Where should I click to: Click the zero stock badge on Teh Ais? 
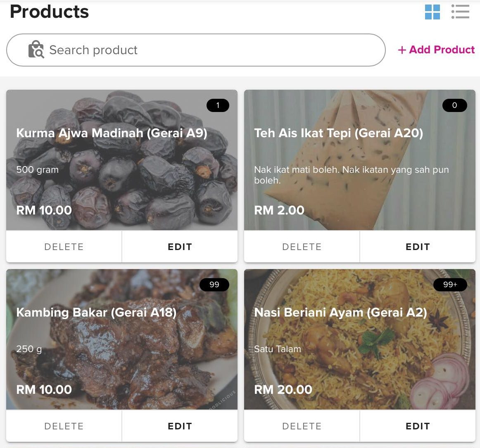click(454, 105)
